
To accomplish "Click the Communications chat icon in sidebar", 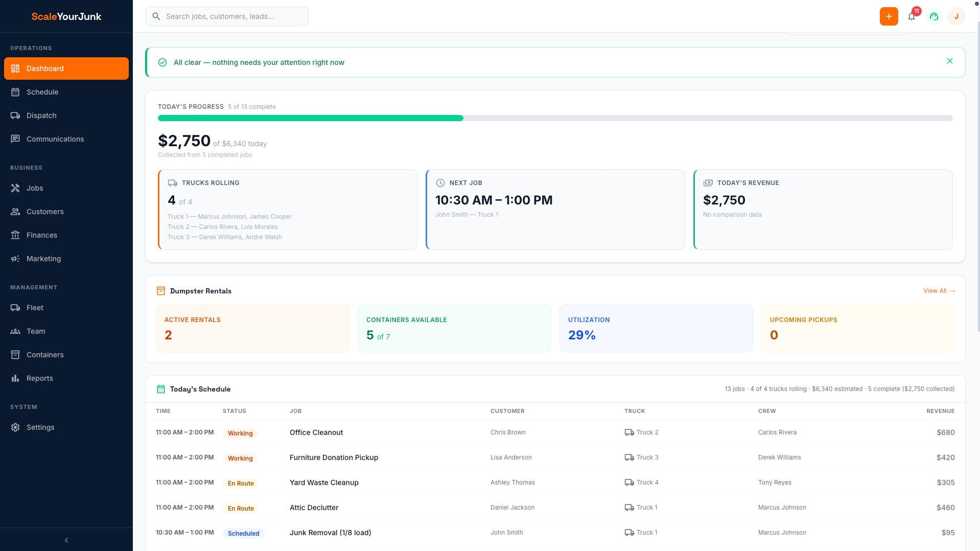I will [15, 139].
